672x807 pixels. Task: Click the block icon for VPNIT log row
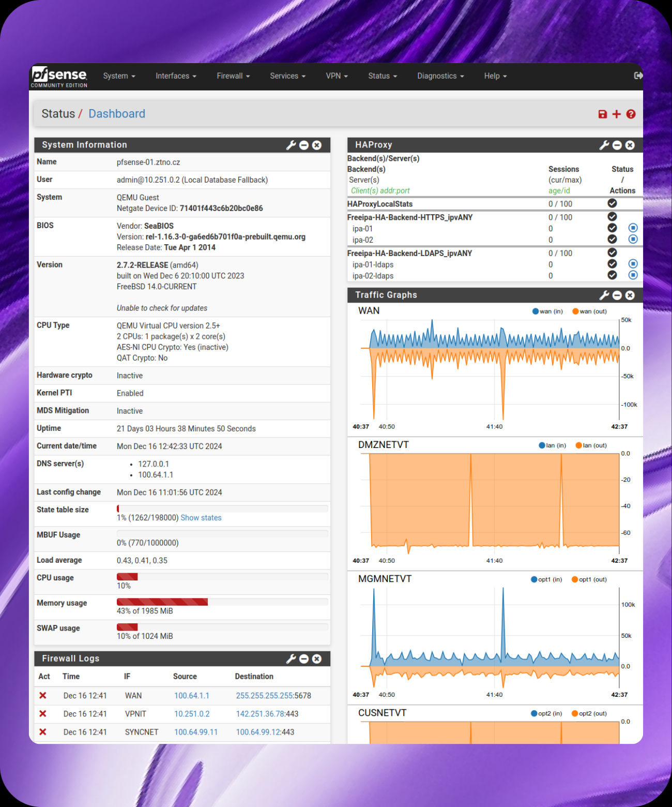tap(43, 714)
